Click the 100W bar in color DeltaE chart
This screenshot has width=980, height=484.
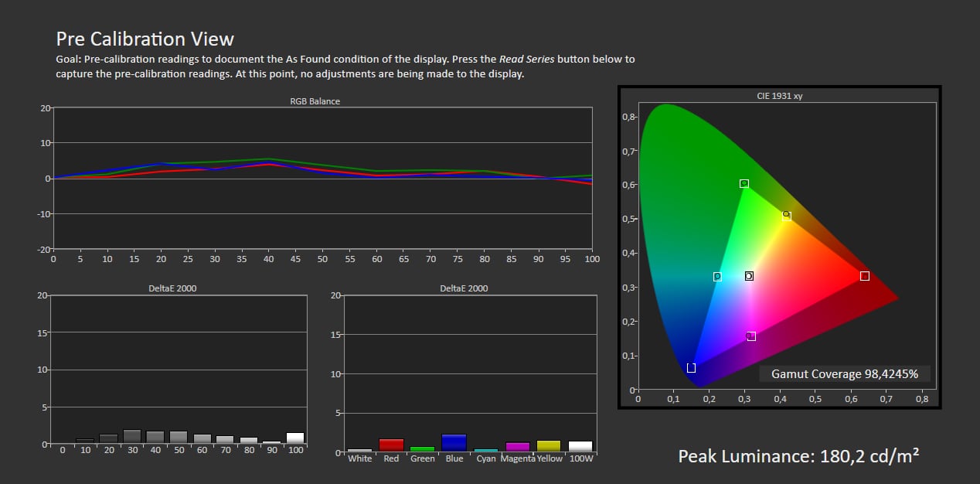pyautogui.click(x=580, y=446)
